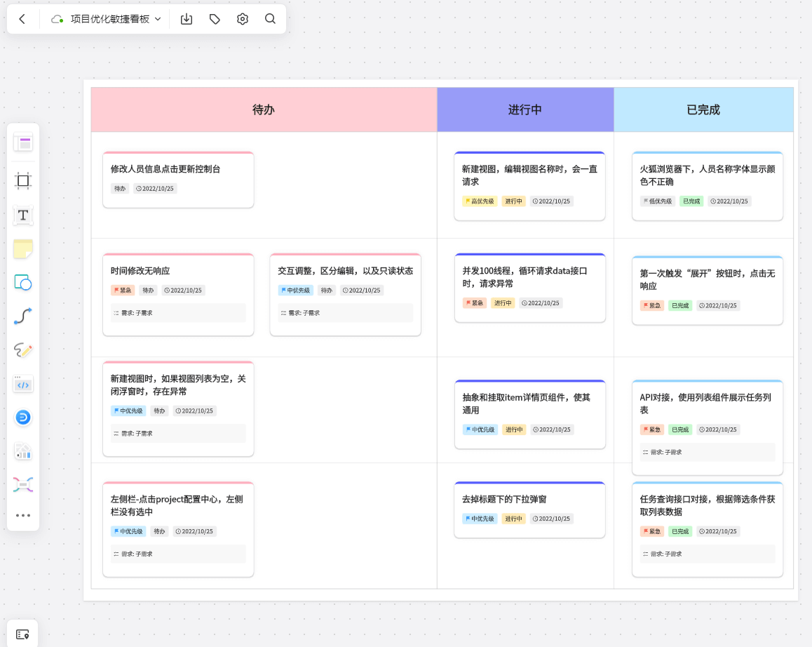Select the 已完成 column header
This screenshot has height=647, width=812.
point(703,110)
